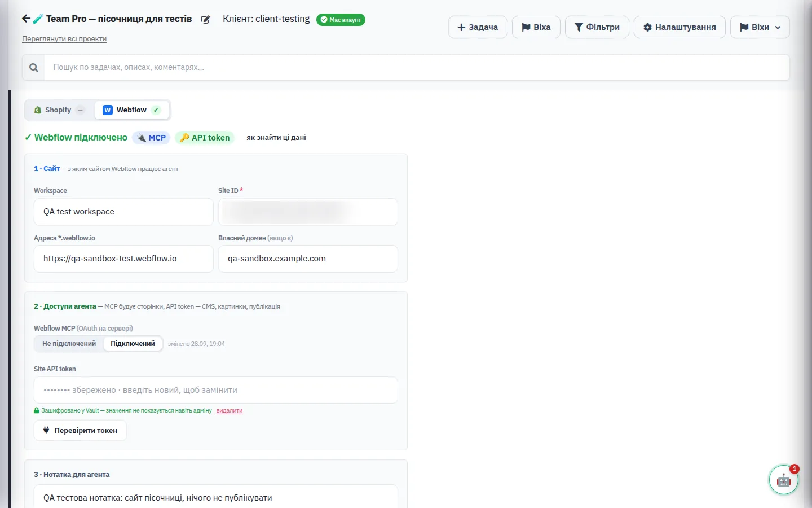This screenshot has width=812, height=508.
Task: Click the '+ Задача' button
Action: click(x=478, y=27)
